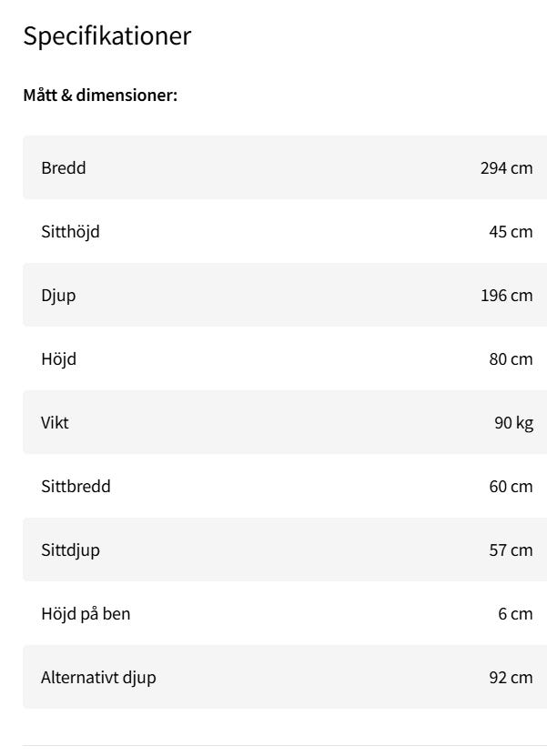
Task: Click the 92 cm alternative depth value
Action: pyautogui.click(x=511, y=677)
